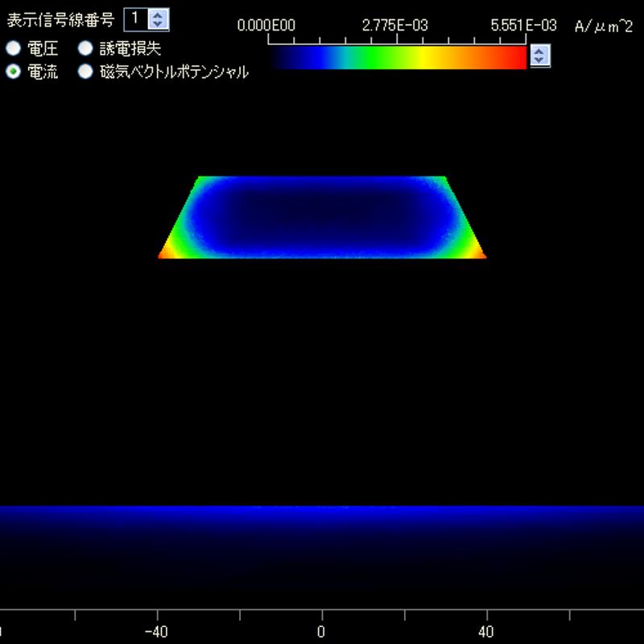Lower the color scale range with the down arrow
This screenshot has width=644, height=644.
(x=540, y=60)
